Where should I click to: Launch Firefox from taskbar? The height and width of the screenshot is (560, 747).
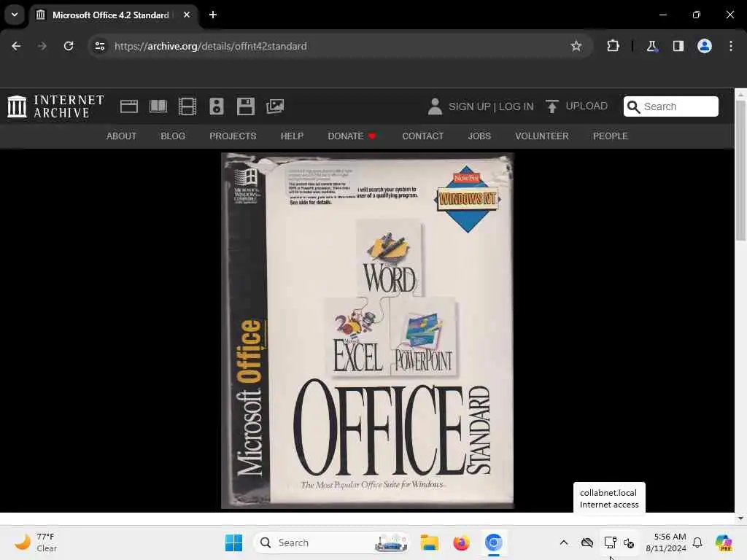461,542
